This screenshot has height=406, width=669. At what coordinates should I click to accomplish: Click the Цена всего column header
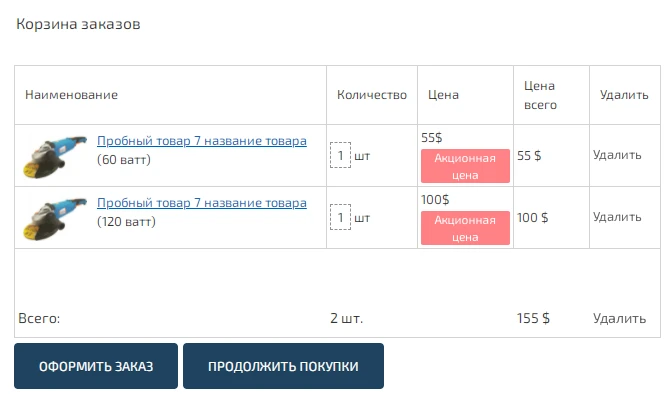pos(540,95)
